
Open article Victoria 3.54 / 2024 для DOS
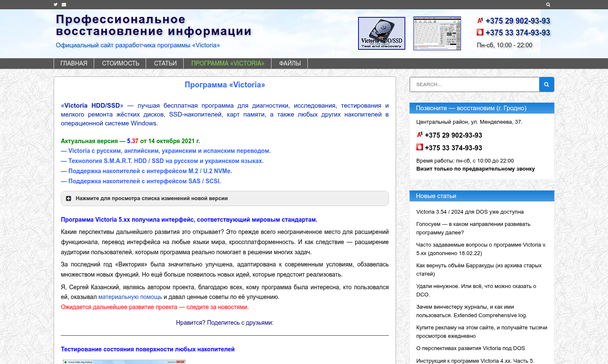pyautogui.click(x=470, y=212)
